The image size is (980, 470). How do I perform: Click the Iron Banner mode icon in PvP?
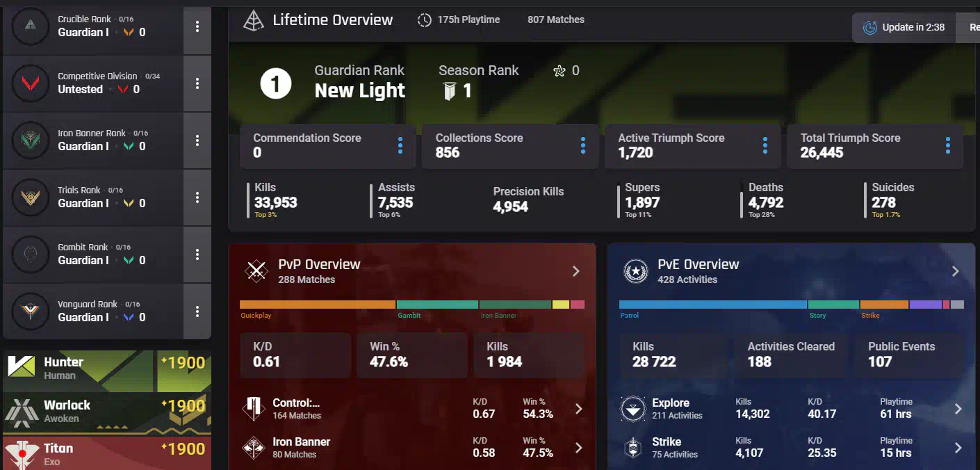pos(253,448)
